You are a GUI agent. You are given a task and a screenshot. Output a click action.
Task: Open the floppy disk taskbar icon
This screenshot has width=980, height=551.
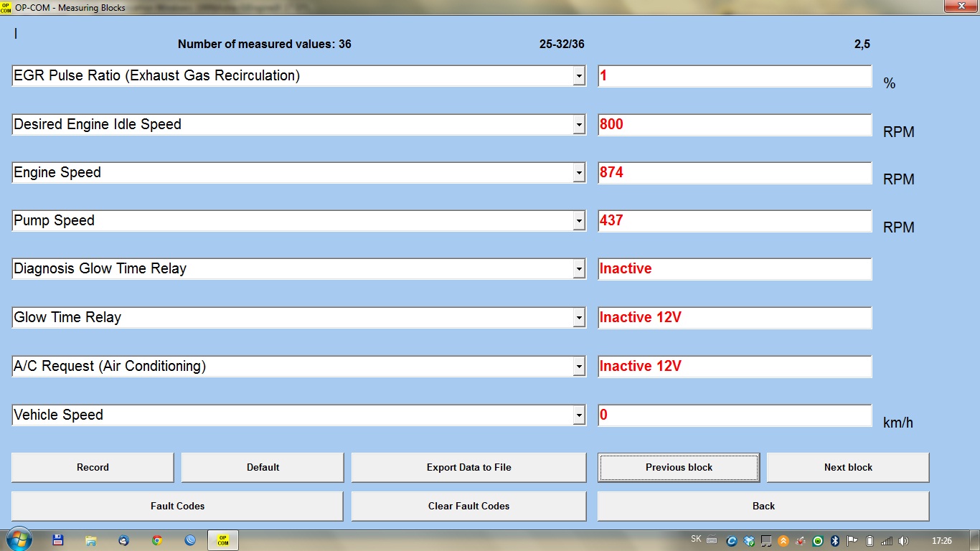pos(58,540)
